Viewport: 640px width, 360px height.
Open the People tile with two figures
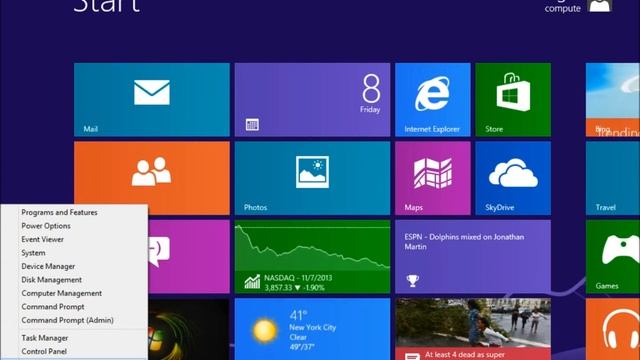point(152,178)
